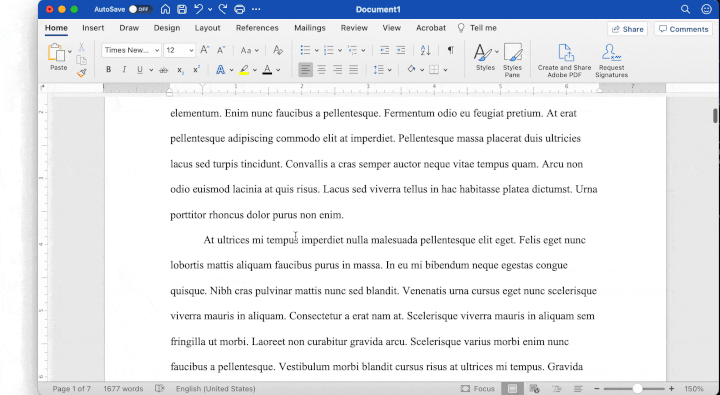Expand borders dropdown arrow
Image resolution: width=720 pixels, height=395 pixels.
[x=445, y=70]
